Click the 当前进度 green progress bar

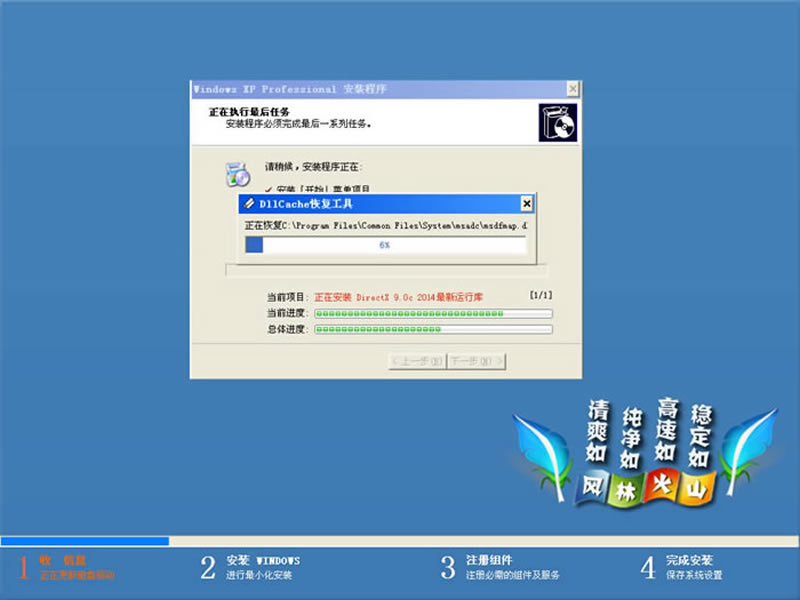[433, 314]
